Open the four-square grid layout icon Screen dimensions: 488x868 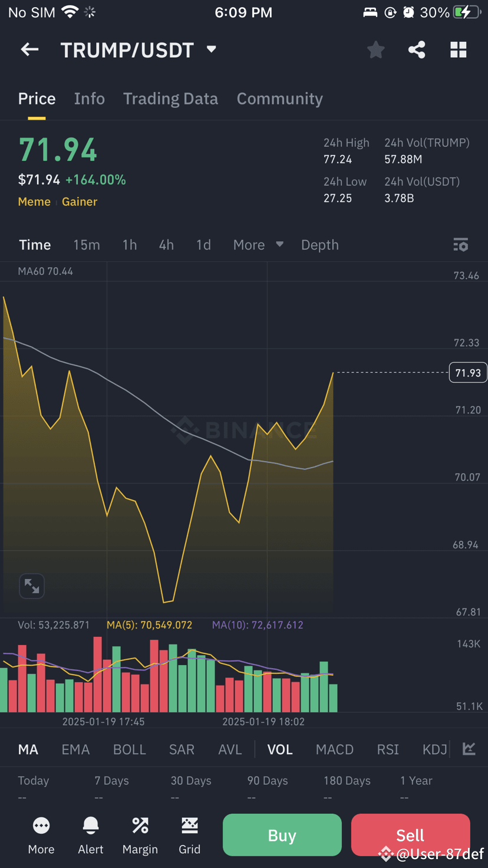(x=459, y=50)
